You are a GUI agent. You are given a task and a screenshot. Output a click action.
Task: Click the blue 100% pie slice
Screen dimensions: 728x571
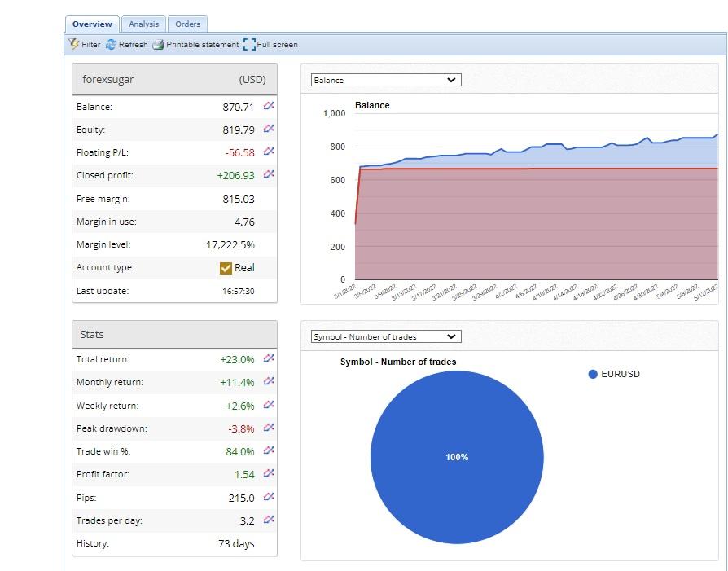(457, 457)
